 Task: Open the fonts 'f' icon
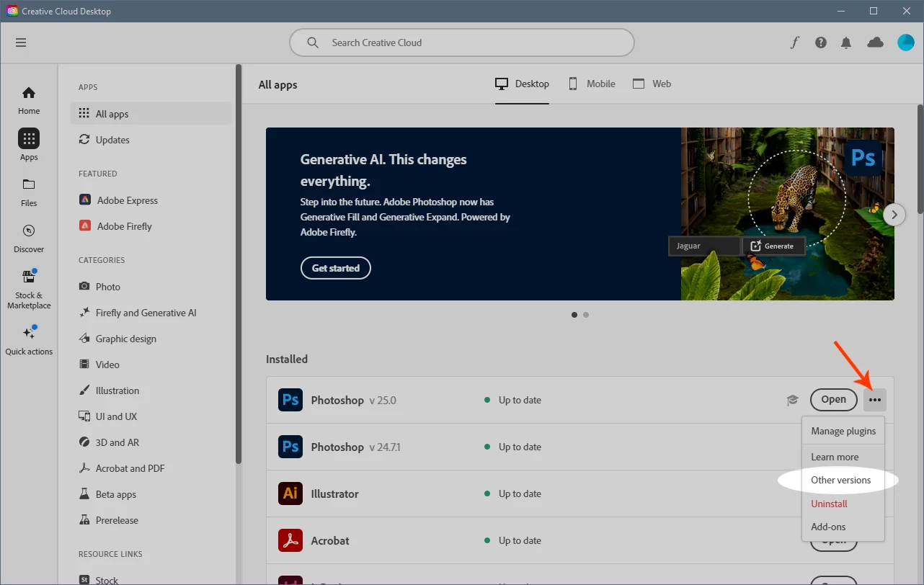[794, 43]
